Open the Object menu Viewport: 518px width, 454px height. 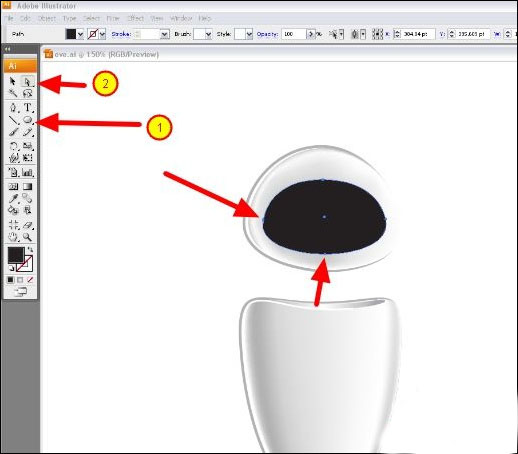47,18
